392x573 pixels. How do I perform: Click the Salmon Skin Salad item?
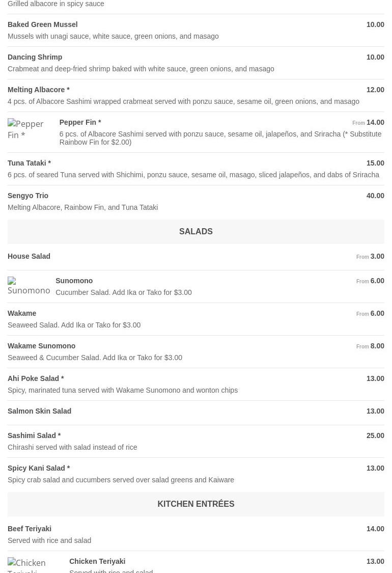click(x=40, y=411)
